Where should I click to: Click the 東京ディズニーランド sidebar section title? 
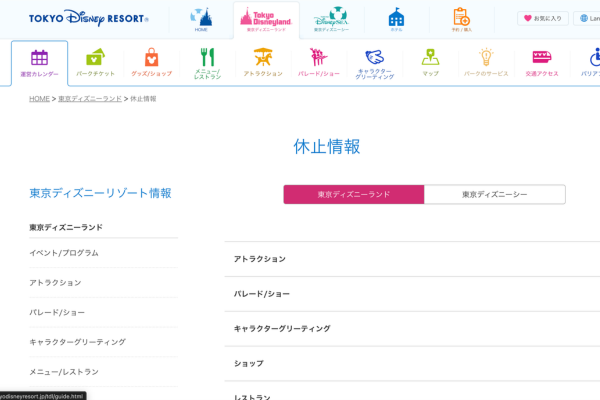coord(66,227)
